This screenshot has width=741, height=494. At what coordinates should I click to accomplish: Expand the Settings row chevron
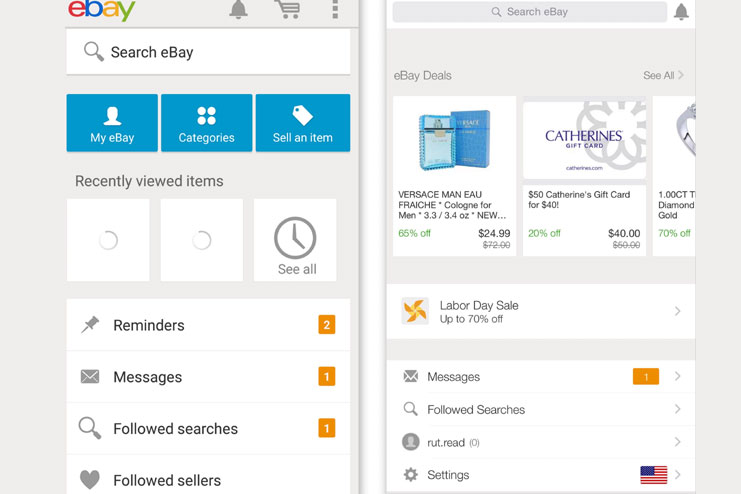click(678, 475)
